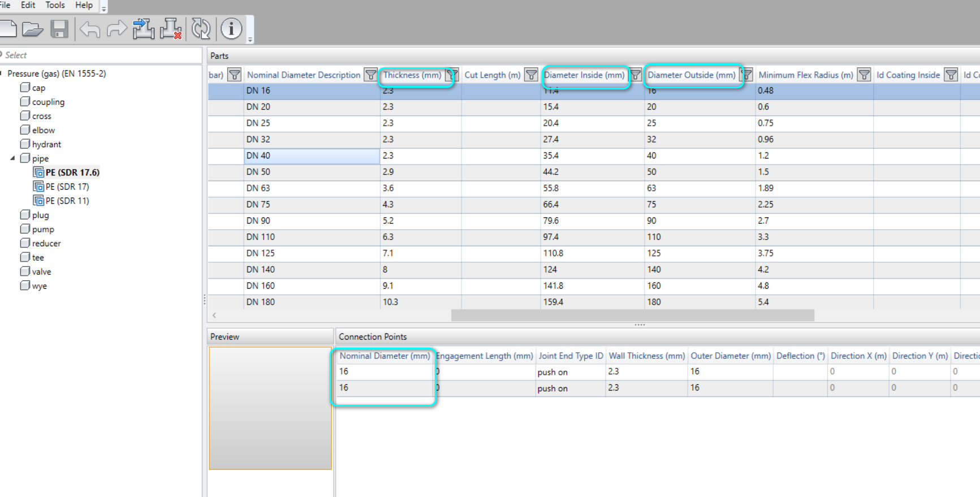The image size is (980, 497).
Task: Select the coupling category in tree
Action: click(48, 102)
